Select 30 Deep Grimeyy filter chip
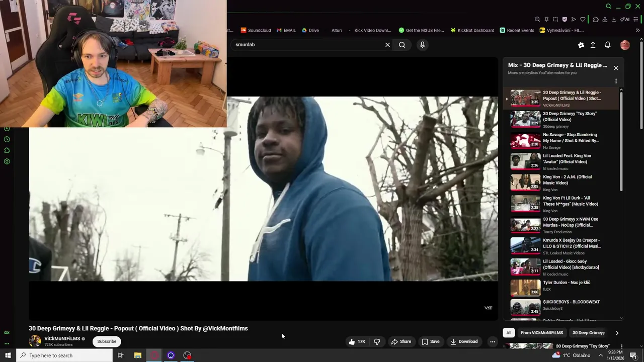The image size is (644, 362). click(x=588, y=333)
